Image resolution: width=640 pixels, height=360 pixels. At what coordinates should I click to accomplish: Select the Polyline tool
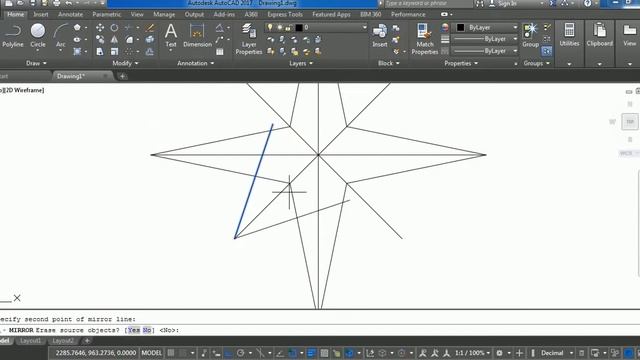[13, 36]
